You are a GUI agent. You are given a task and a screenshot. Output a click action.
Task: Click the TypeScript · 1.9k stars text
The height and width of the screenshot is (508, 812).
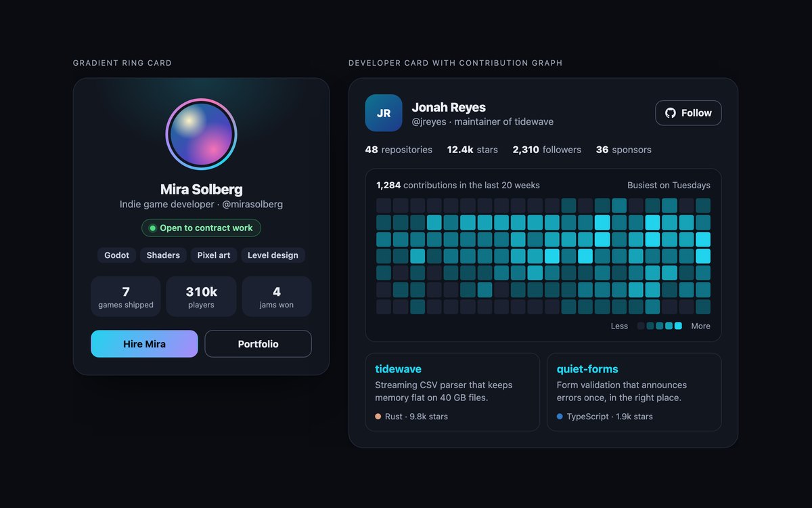(610, 417)
